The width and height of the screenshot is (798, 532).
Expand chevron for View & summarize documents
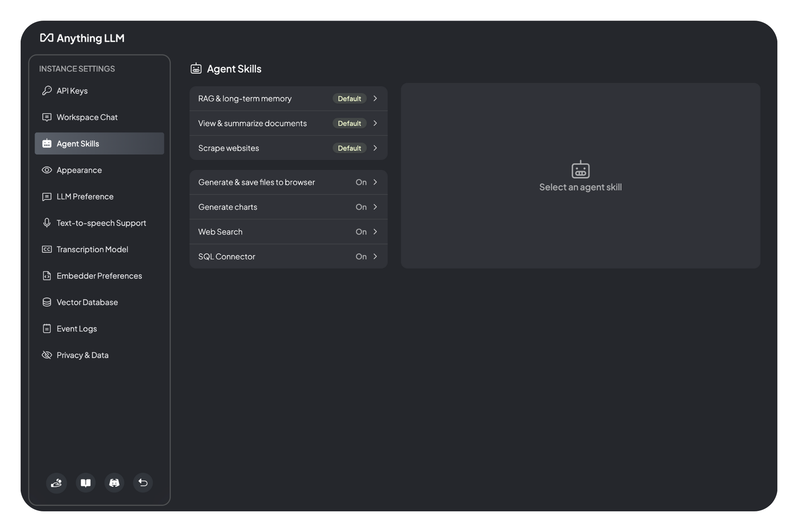click(375, 123)
